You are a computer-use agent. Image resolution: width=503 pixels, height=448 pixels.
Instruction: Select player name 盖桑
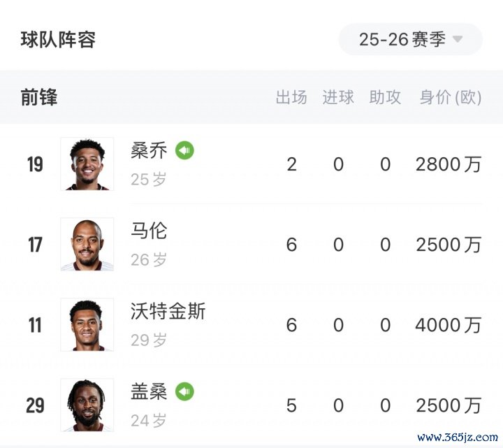coord(149,391)
